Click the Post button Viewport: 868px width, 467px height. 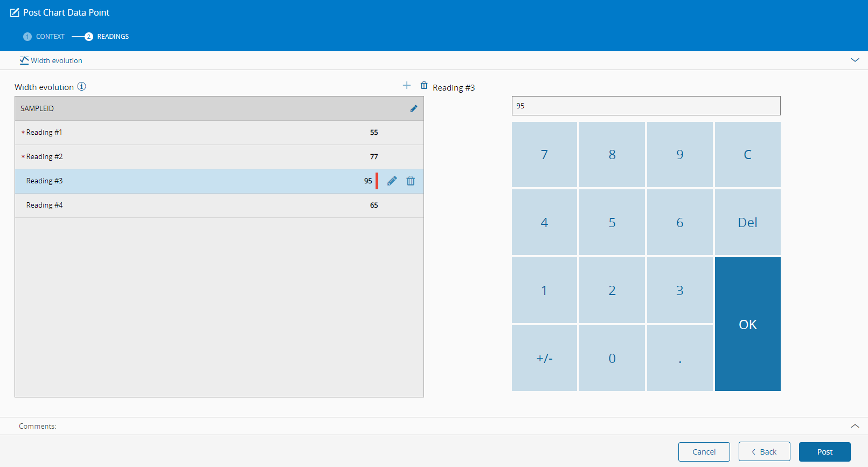[825, 452]
